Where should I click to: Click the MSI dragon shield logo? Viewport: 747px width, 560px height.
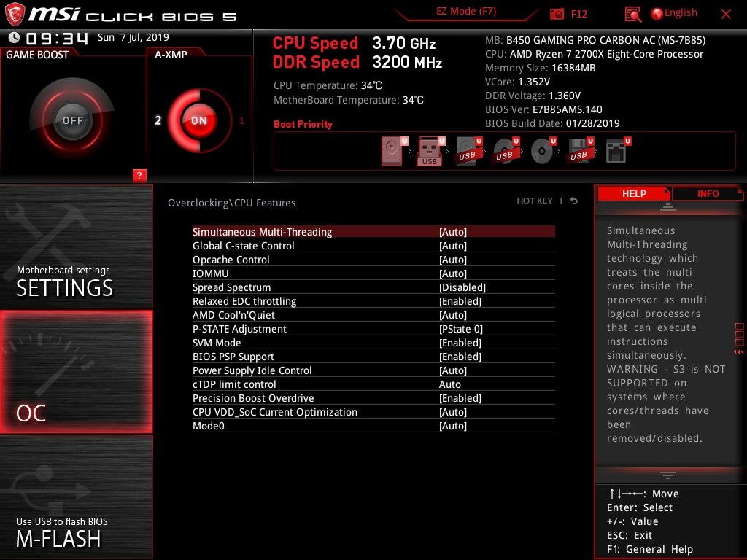coord(15,14)
